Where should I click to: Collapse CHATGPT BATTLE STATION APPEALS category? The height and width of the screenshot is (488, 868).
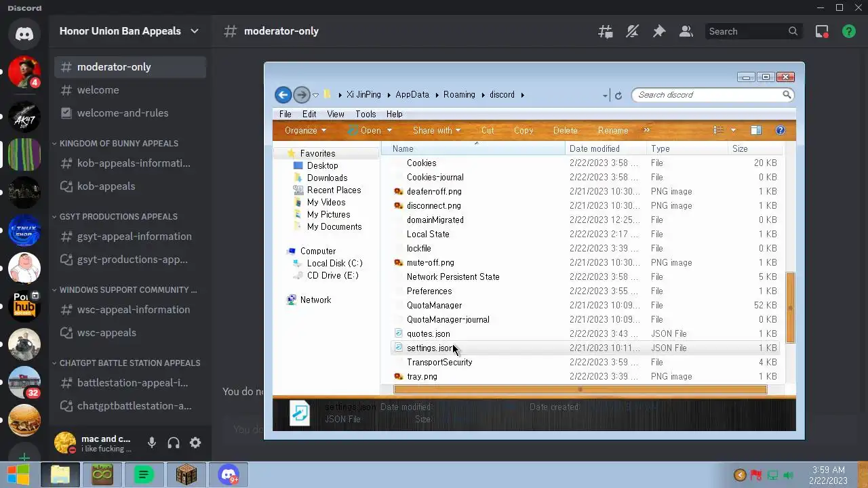pyautogui.click(x=126, y=363)
